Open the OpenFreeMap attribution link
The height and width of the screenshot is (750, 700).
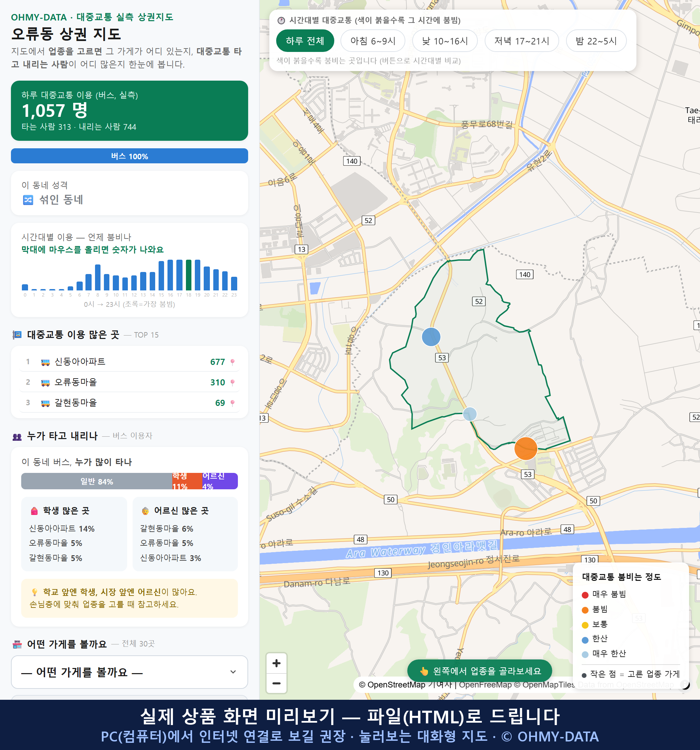(485, 684)
